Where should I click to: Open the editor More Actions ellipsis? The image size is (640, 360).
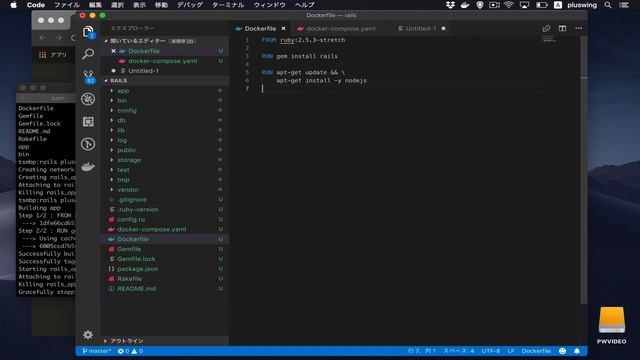tap(579, 28)
